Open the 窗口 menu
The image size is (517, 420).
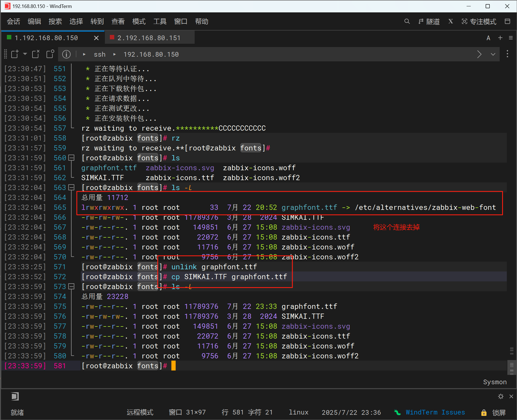click(x=181, y=21)
